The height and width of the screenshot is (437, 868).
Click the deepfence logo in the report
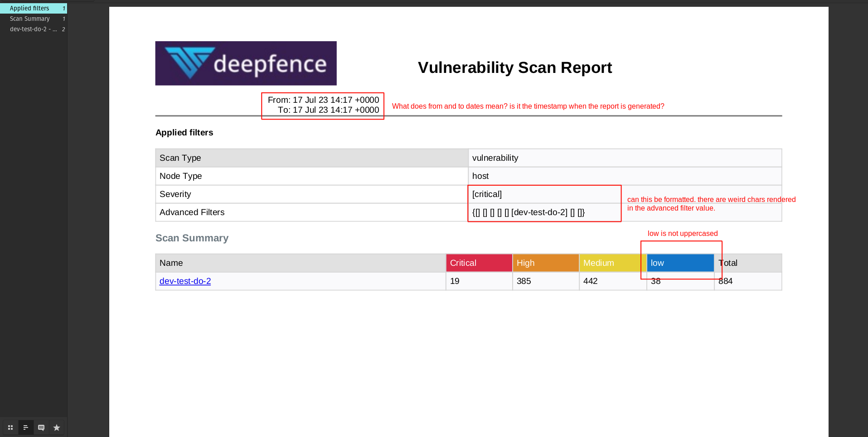click(x=246, y=63)
